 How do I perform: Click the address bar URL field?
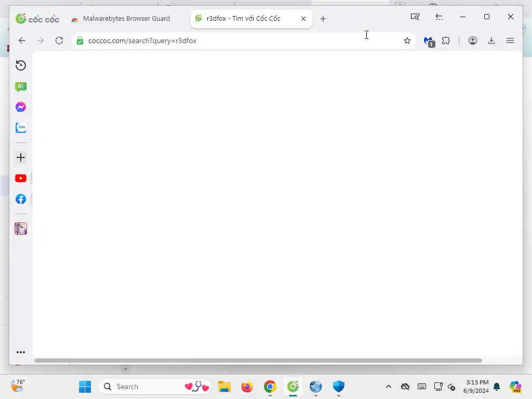pos(244,41)
